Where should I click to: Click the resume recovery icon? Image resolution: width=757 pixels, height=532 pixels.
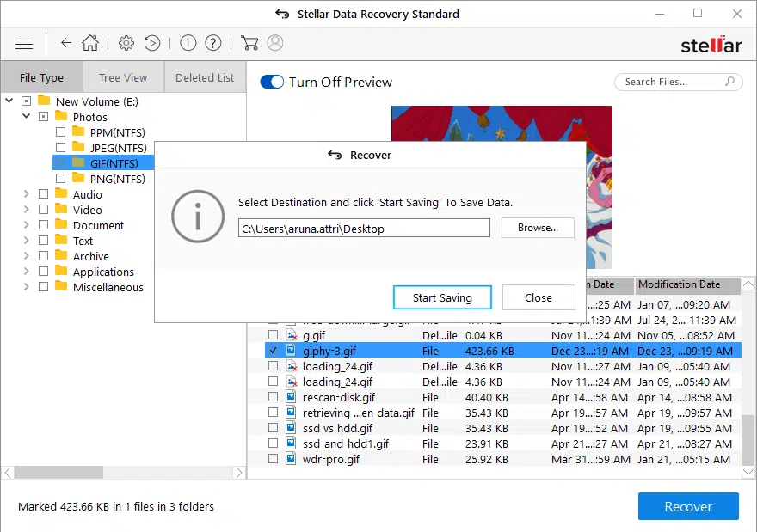pos(152,43)
